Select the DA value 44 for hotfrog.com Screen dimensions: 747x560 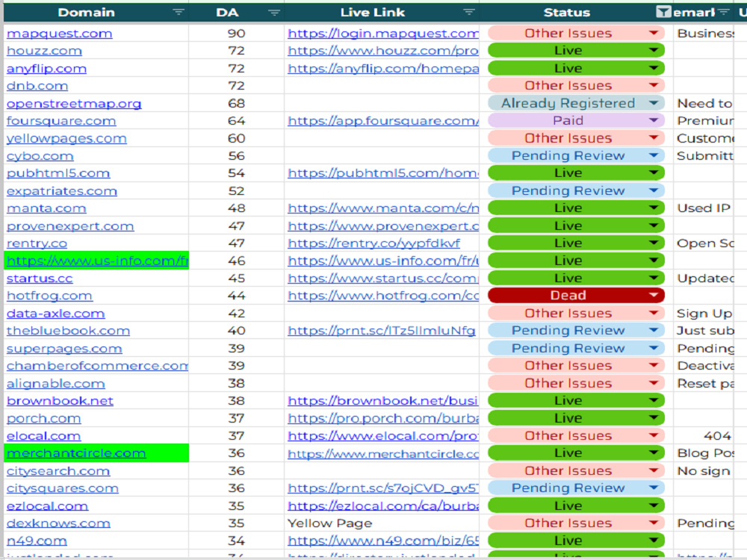pyautogui.click(x=236, y=296)
